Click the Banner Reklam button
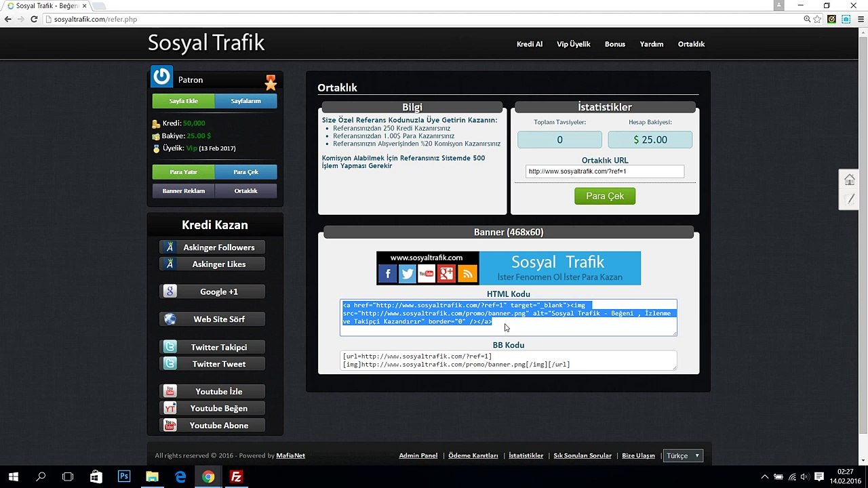This screenshot has height=488, width=868. [x=183, y=191]
